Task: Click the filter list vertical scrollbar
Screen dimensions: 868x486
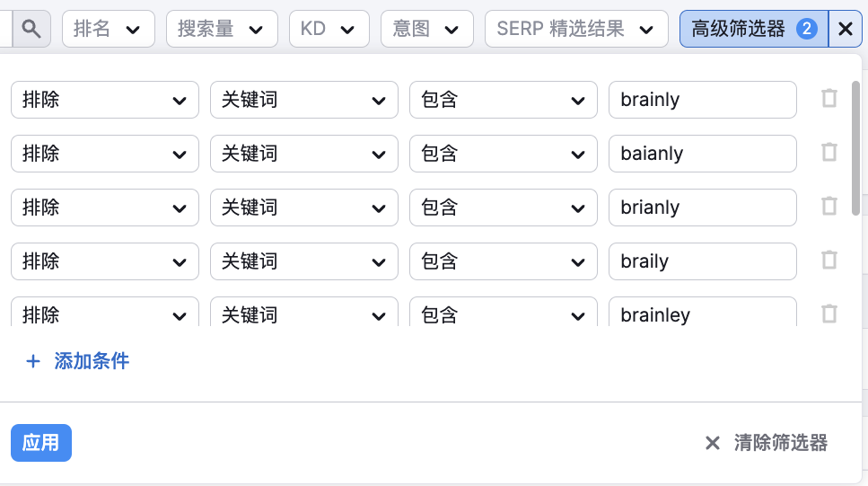Action: pos(855,148)
